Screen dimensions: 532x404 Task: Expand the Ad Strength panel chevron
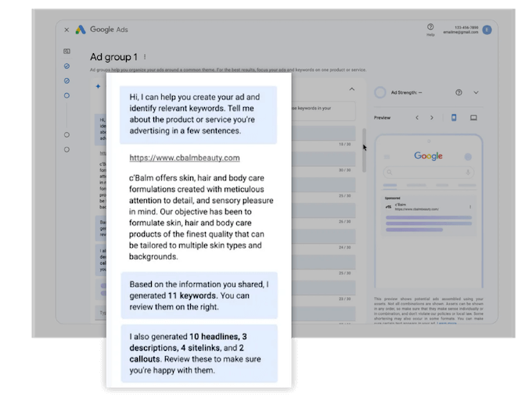click(476, 92)
